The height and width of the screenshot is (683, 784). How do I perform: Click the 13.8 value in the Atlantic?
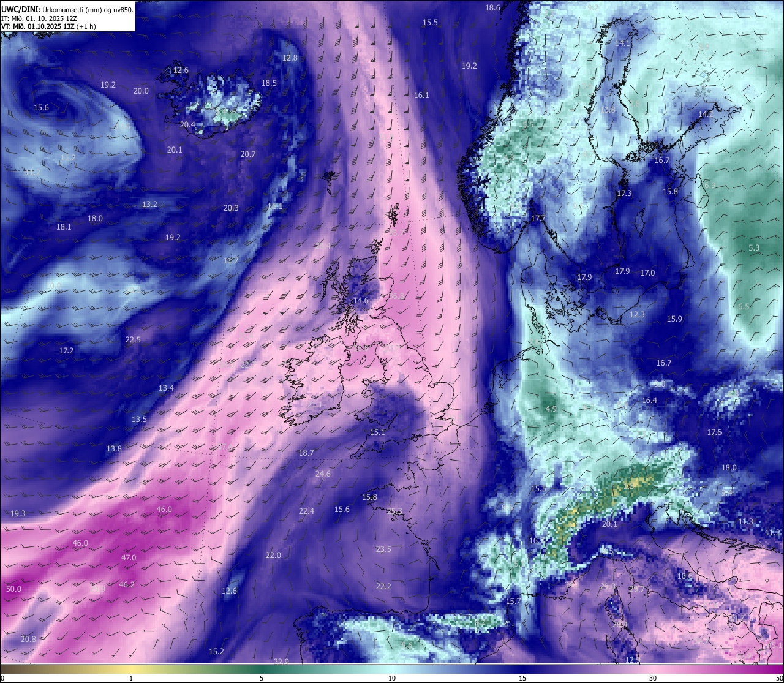pyautogui.click(x=114, y=449)
